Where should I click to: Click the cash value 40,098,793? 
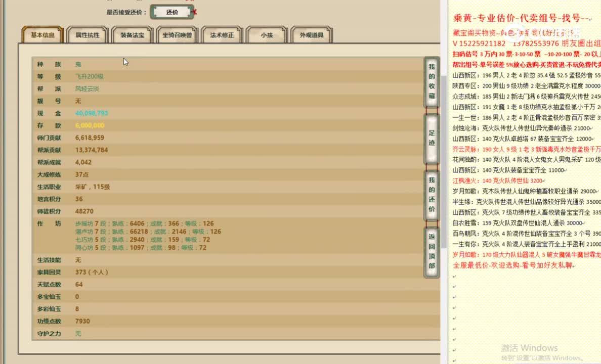(x=92, y=113)
